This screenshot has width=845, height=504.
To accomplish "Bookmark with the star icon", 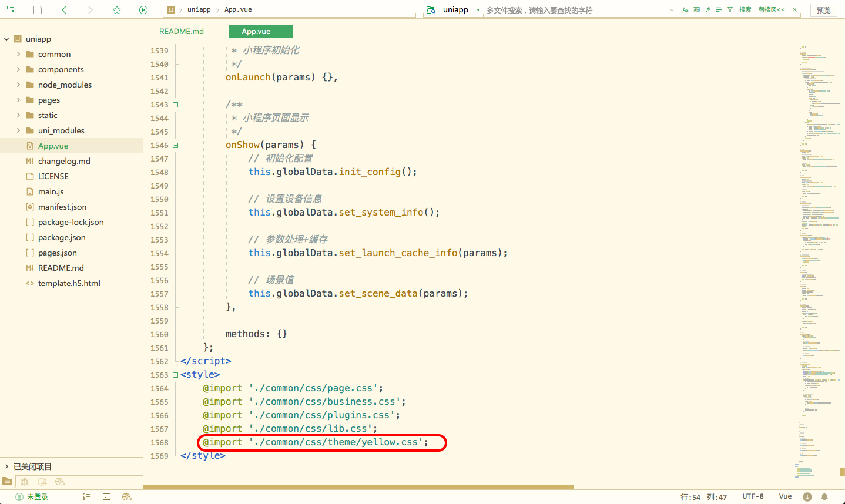I will coord(117,10).
